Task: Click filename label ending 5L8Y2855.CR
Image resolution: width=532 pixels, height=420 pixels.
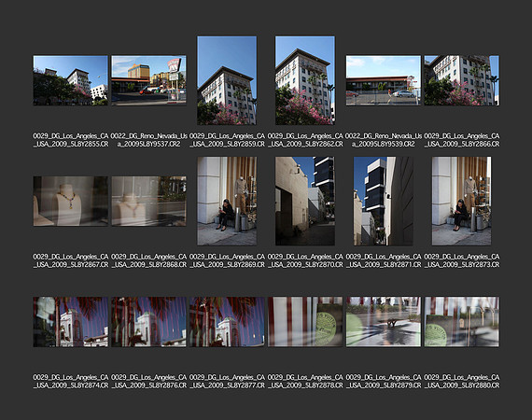Action: 71,140
